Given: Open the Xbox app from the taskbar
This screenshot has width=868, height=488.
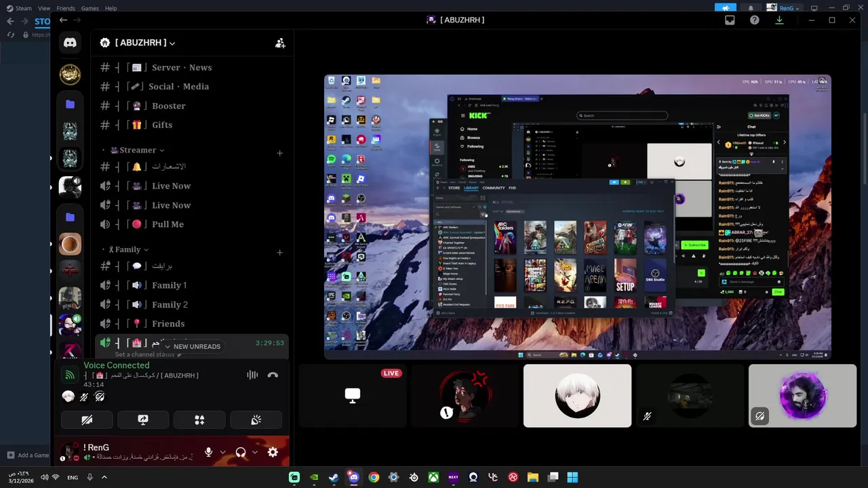Looking at the screenshot, I should (433, 477).
